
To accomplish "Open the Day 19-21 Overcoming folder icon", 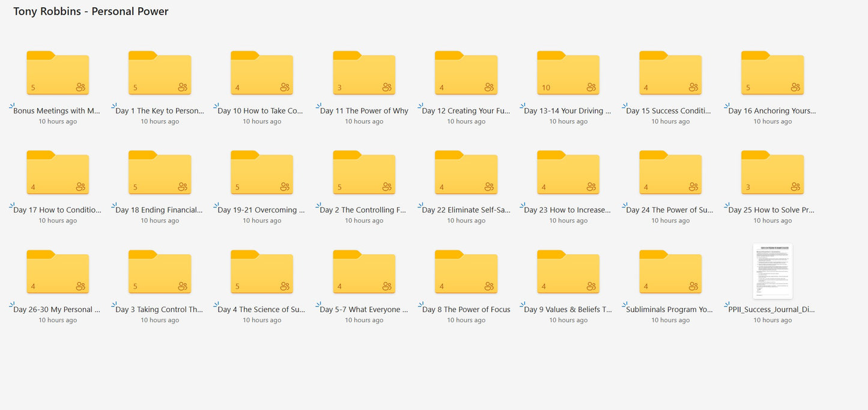I will click(x=262, y=173).
